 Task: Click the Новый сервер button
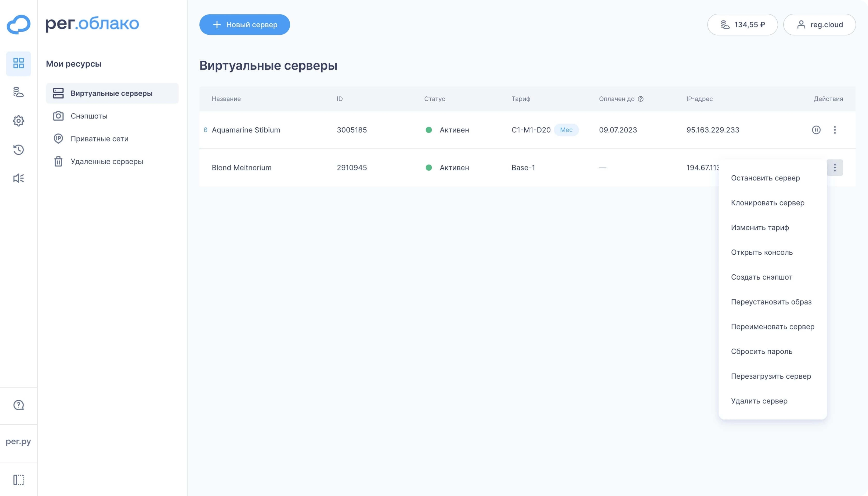(244, 25)
